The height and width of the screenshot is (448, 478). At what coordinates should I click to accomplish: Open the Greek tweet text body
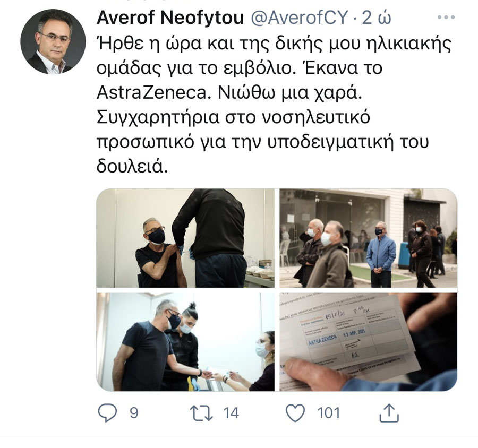274,105
